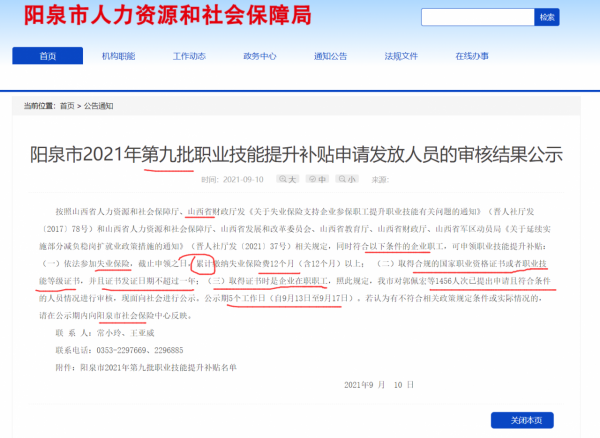Click the 来源 label
This screenshot has width=600, height=438.
[380, 179]
